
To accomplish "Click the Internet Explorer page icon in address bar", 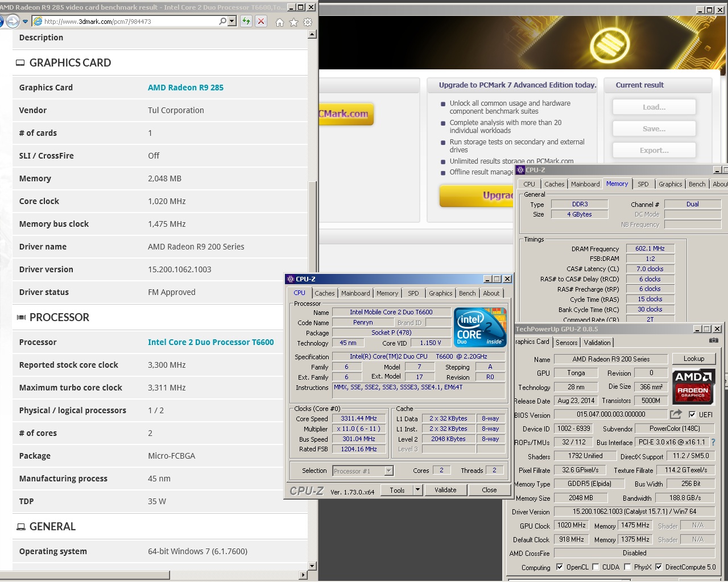I will coord(38,22).
